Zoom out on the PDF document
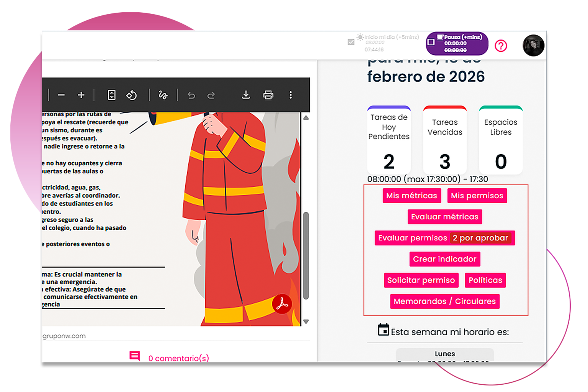Viewport: 588px width, 392px height. (x=62, y=95)
